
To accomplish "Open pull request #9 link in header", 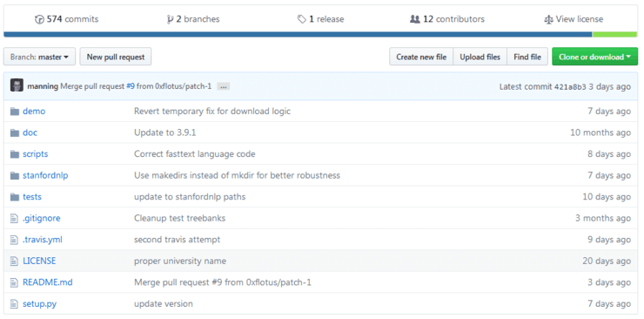I will click(131, 86).
